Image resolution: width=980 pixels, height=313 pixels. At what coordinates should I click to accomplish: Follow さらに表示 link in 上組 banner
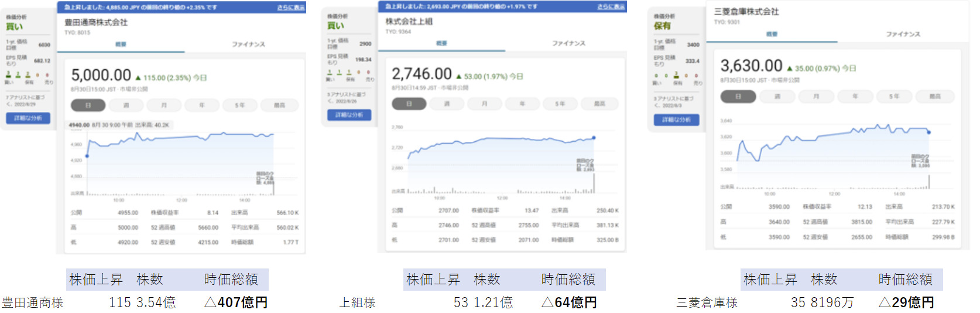(611, 6)
